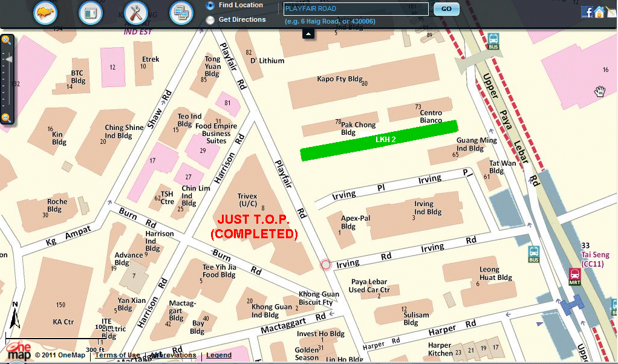Click the zoom level slider handle
The width and height of the screenshot is (618, 364).
coord(8,59)
